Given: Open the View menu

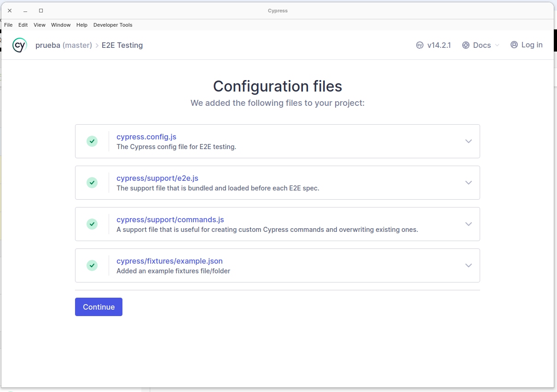Looking at the screenshot, I should [x=40, y=25].
